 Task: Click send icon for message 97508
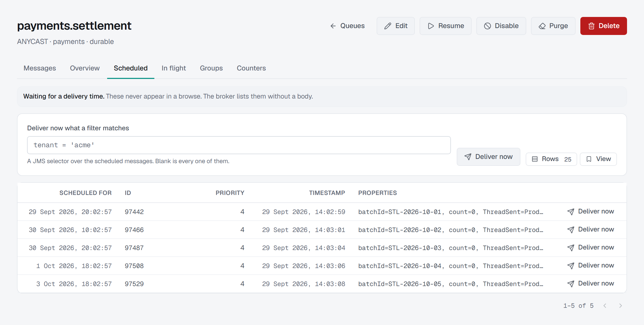571,266
